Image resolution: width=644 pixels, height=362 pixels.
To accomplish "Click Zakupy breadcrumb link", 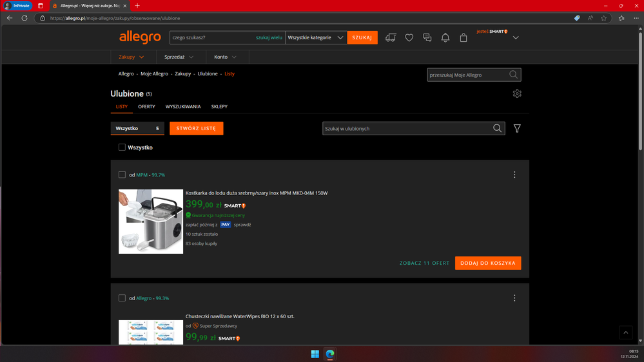I will coord(183,74).
